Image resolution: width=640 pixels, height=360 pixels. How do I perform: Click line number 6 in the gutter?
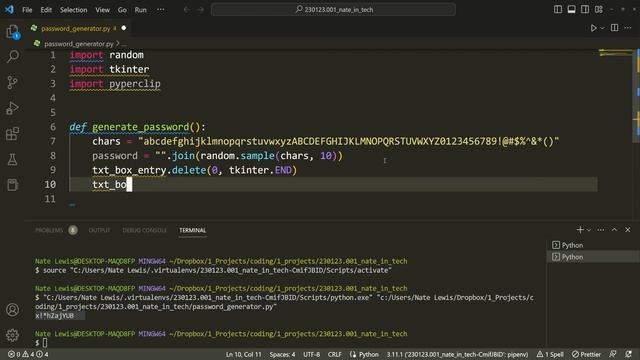point(53,127)
